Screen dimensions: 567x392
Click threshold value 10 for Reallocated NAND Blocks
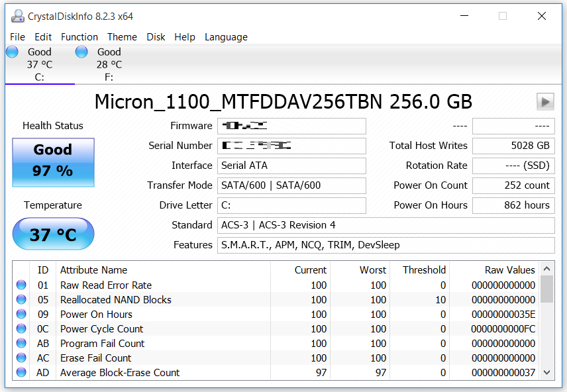tap(440, 300)
